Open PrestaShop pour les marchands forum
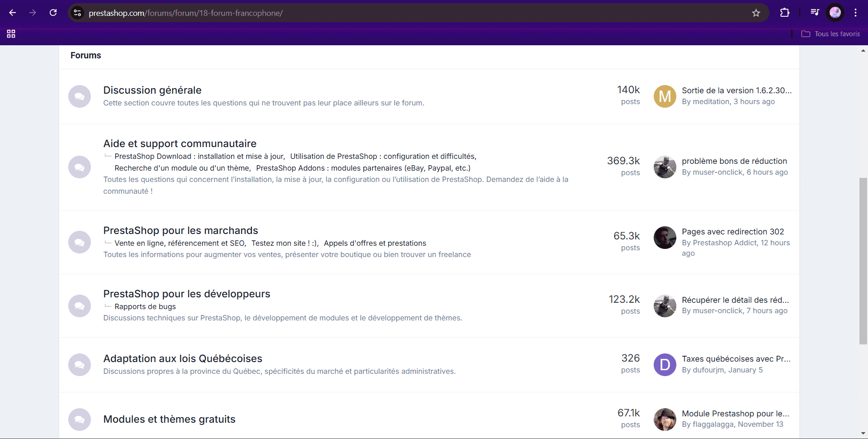 (x=181, y=230)
